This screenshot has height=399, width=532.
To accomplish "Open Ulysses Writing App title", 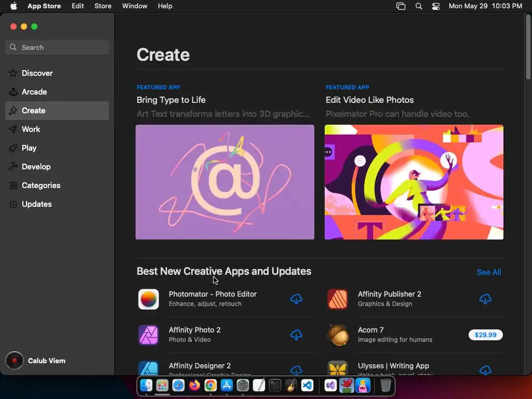I will click(x=393, y=366).
